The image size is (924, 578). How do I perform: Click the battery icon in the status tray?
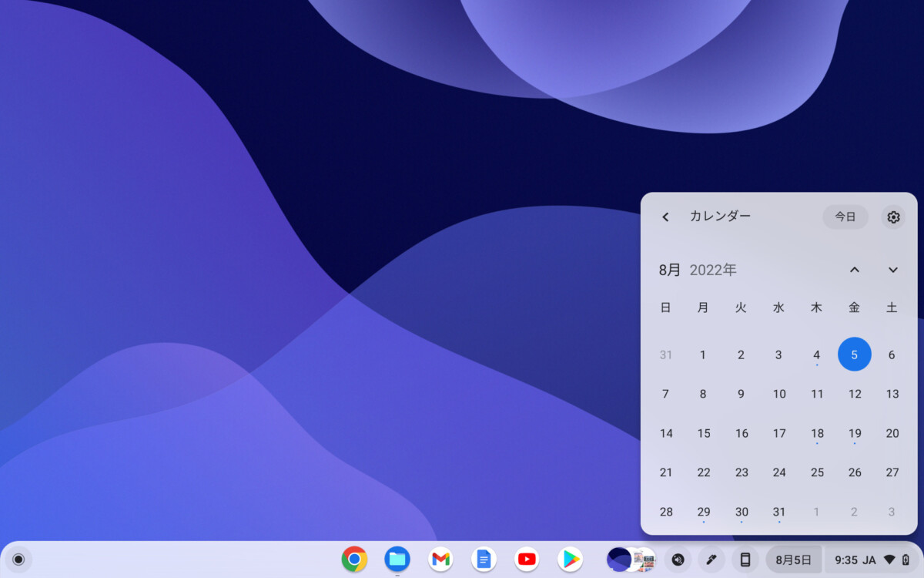click(906, 560)
